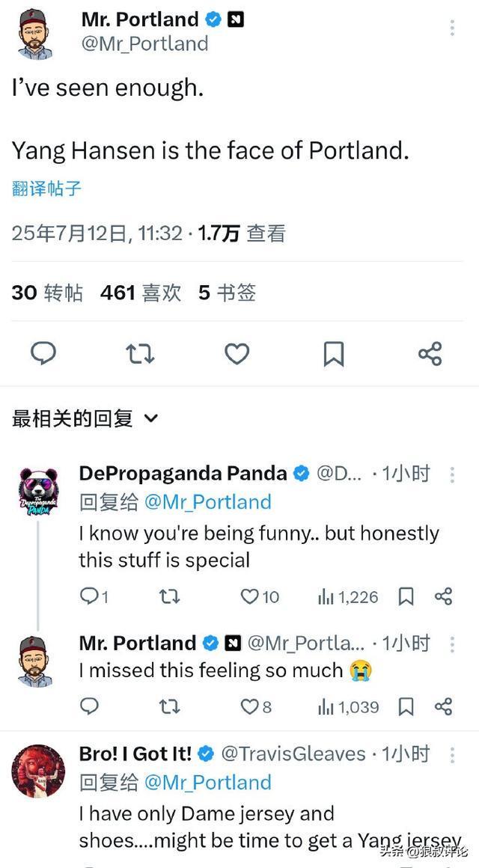Share DePropaganda Panda's reply
This screenshot has height=868, width=479.
(443, 596)
